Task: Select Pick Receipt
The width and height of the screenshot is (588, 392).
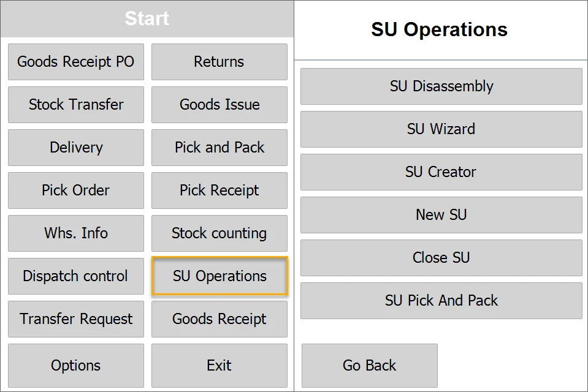Action: [x=219, y=190]
